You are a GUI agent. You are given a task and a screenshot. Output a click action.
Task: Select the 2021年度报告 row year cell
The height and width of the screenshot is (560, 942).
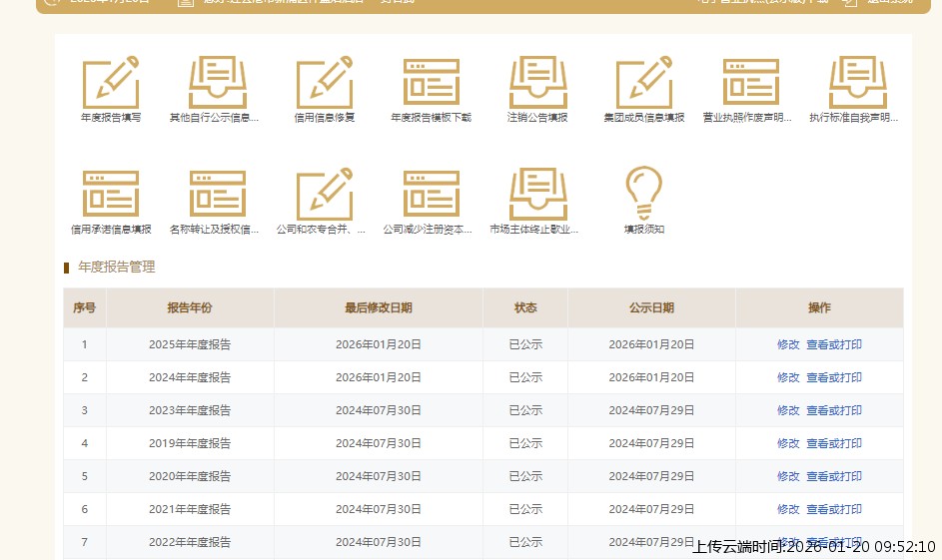click(190, 509)
